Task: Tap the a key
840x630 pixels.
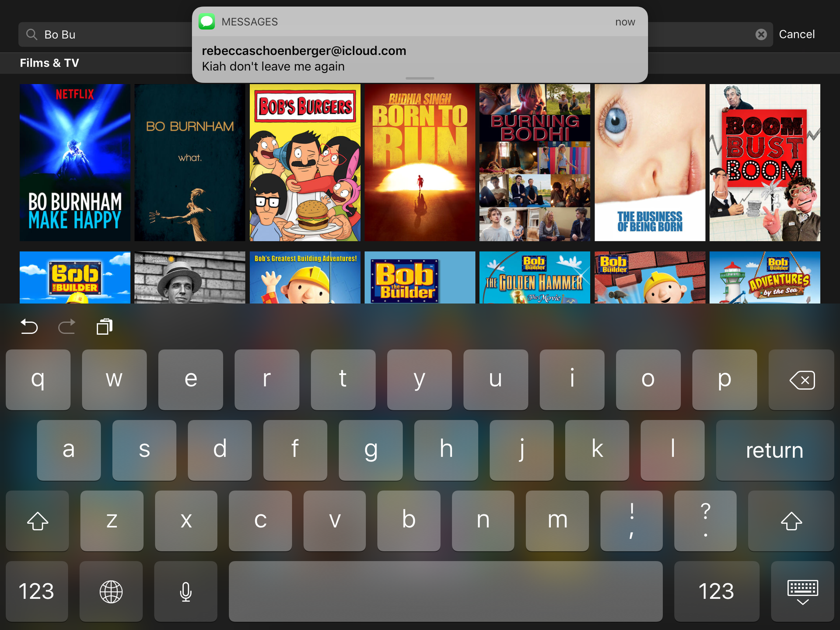Action: pyautogui.click(x=69, y=450)
